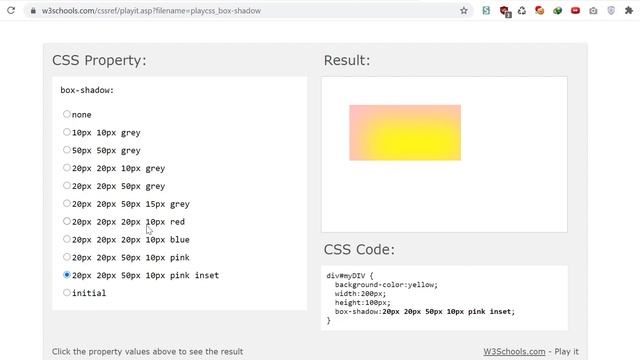Open the grey shield extension icon
This screenshot has height=360, width=640.
tap(611, 11)
